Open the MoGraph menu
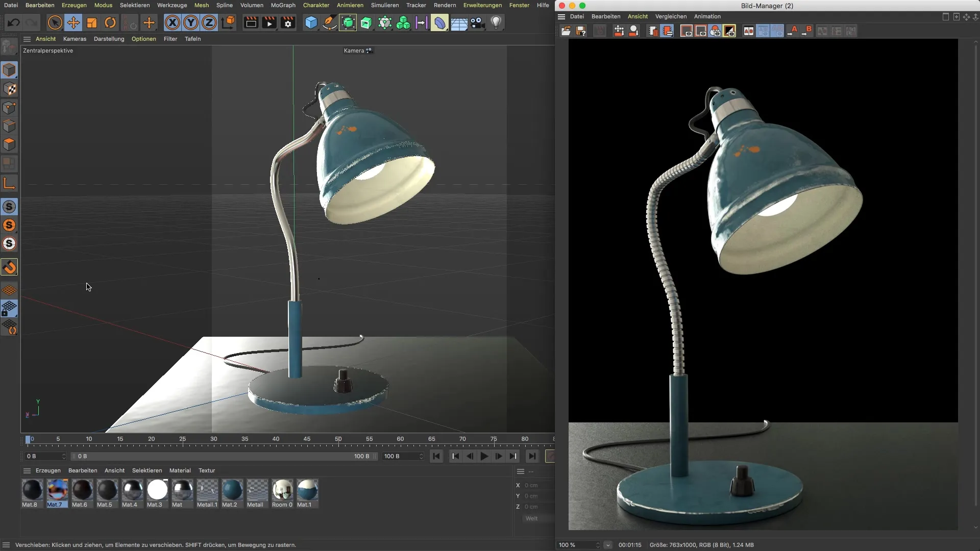The width and height of the screenshot is (980, 551). 283,5
